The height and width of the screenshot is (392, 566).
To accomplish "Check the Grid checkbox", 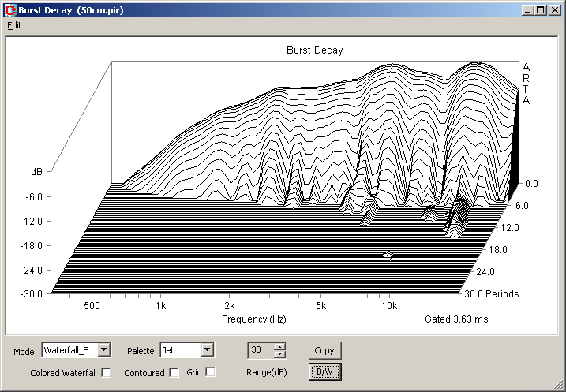I will (210, 371).
